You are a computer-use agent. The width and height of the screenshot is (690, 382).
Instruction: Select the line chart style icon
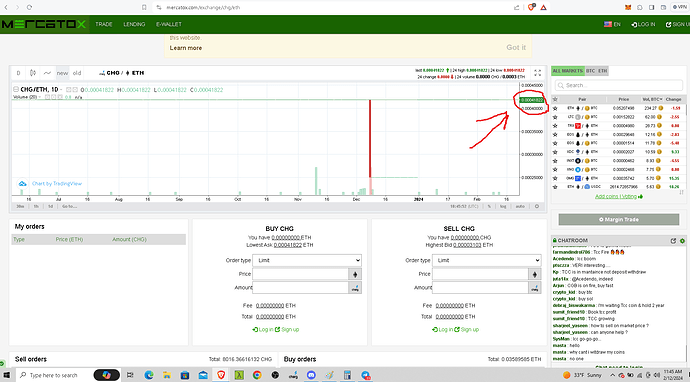[47, 73]
